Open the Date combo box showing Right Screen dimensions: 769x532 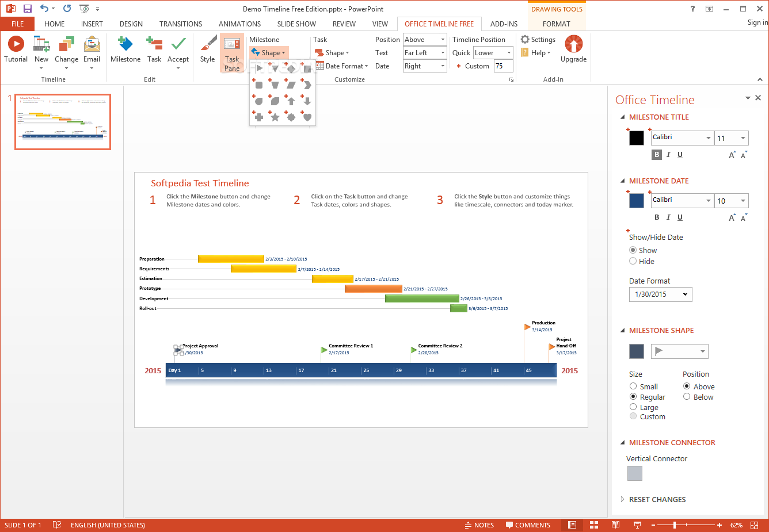click(425, 66)
